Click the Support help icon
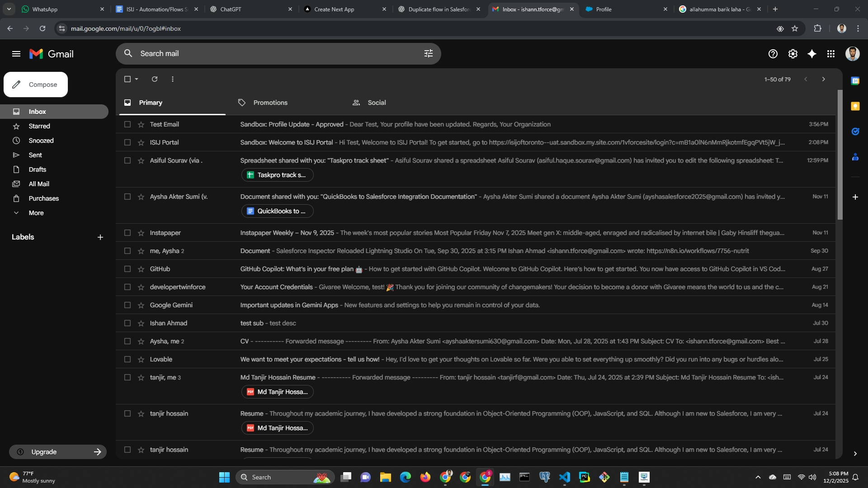Viewport: 868px width, 488px height. coord(773,54)
